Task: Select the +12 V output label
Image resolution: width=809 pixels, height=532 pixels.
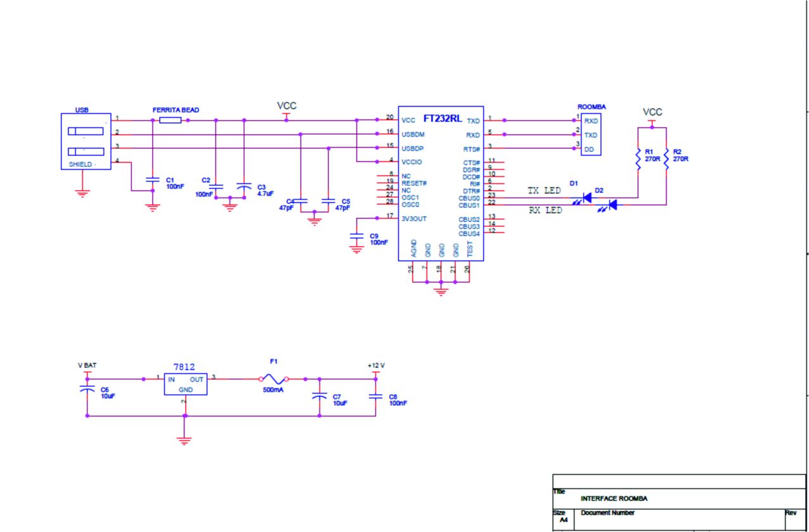Action: (x=376, y=366)
